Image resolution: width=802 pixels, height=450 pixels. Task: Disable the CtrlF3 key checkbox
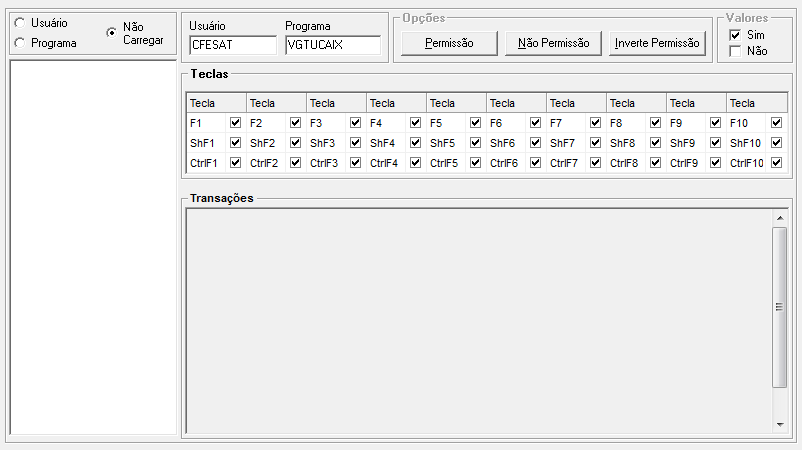pyautogui.click(x=356, y=163)
